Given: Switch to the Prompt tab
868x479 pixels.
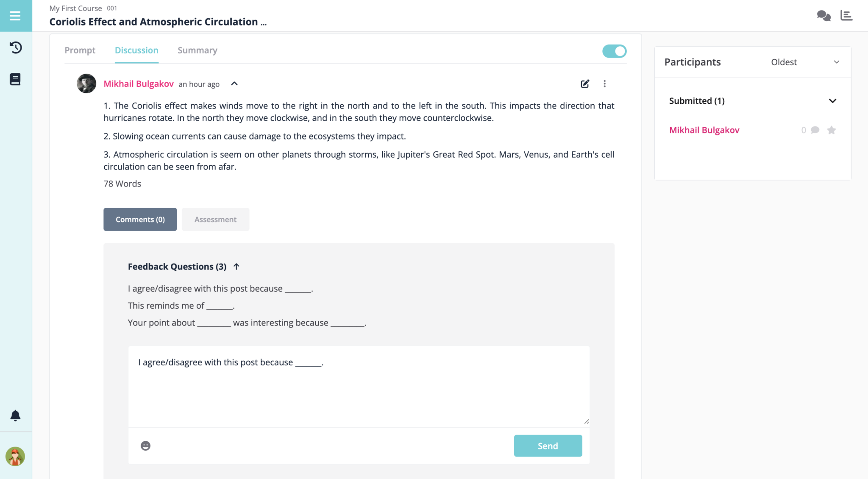Looking at the screenshot, I should click(80, 50).
